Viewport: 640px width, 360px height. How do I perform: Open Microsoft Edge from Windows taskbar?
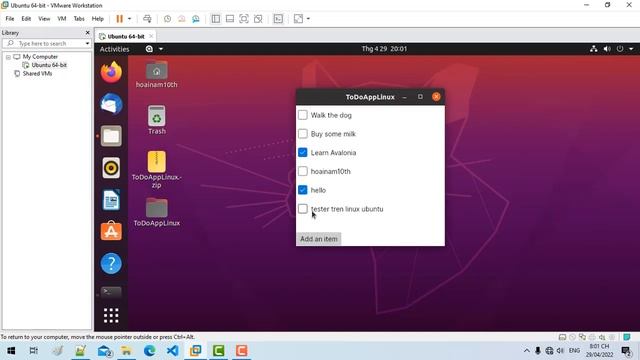(x=150, y=351)
